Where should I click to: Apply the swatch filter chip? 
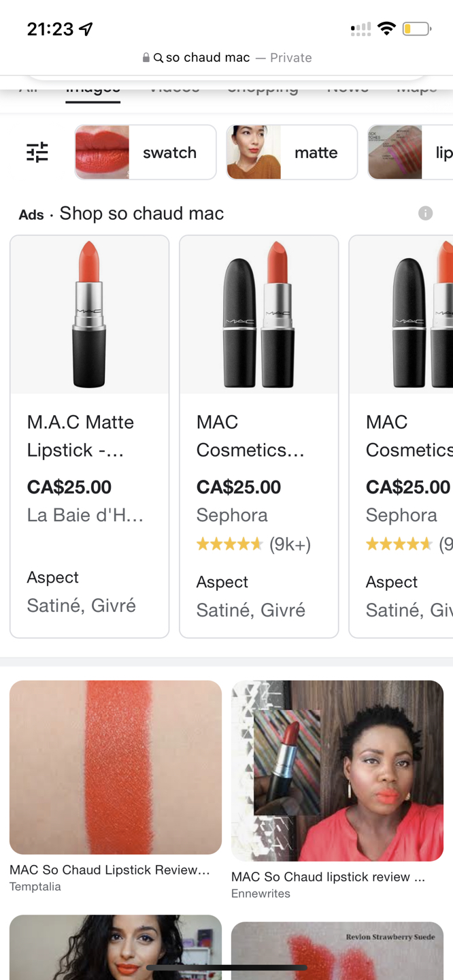(x=145, y=152)
